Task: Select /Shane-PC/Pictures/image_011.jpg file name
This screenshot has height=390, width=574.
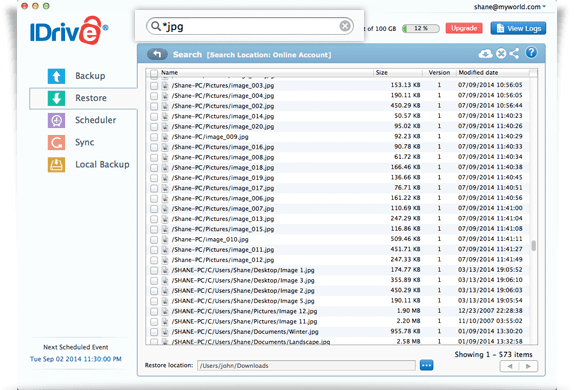Action: click(x=223, y=250)
